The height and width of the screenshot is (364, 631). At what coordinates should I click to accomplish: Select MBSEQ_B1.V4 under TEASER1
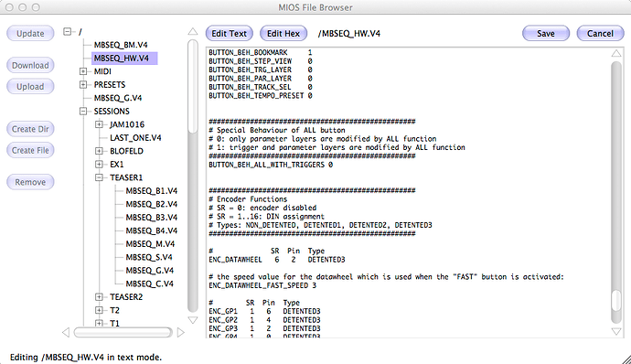click(x=151, y=191)
